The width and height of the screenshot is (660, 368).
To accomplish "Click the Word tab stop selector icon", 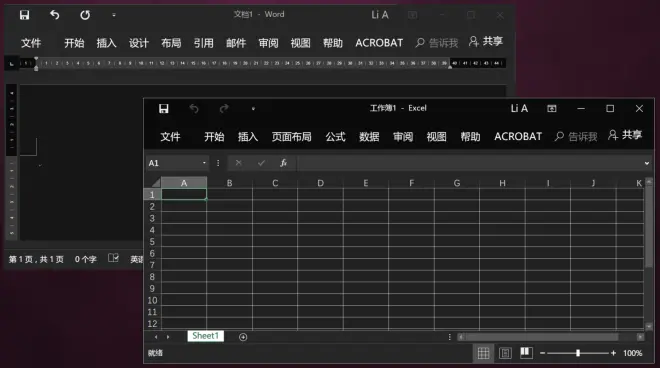I will (11, 64).
